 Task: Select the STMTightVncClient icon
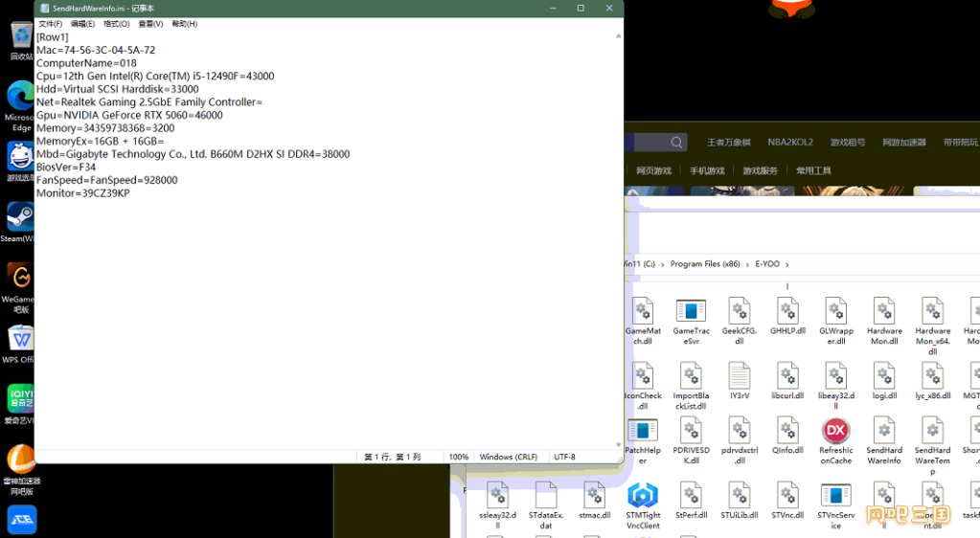[x=643, y=506]
